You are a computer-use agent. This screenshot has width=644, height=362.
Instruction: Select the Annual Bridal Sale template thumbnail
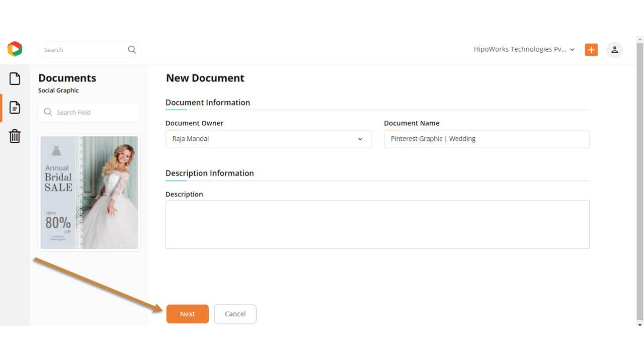click(89, 193)
